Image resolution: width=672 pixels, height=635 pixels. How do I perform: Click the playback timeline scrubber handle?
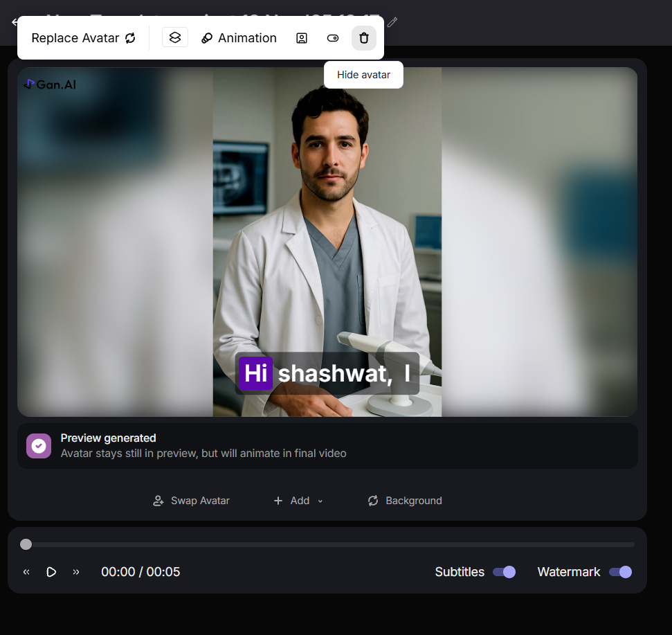pyautogui.click(x=26, y=544)
